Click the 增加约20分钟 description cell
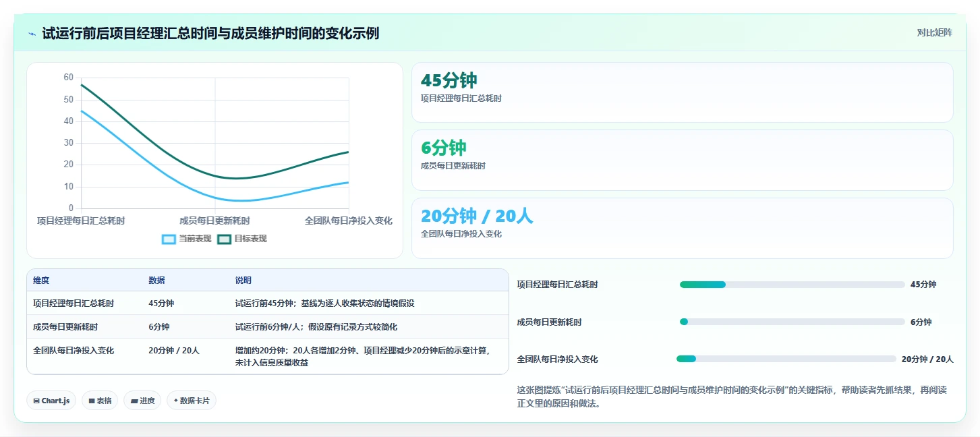 click(362, 357)
